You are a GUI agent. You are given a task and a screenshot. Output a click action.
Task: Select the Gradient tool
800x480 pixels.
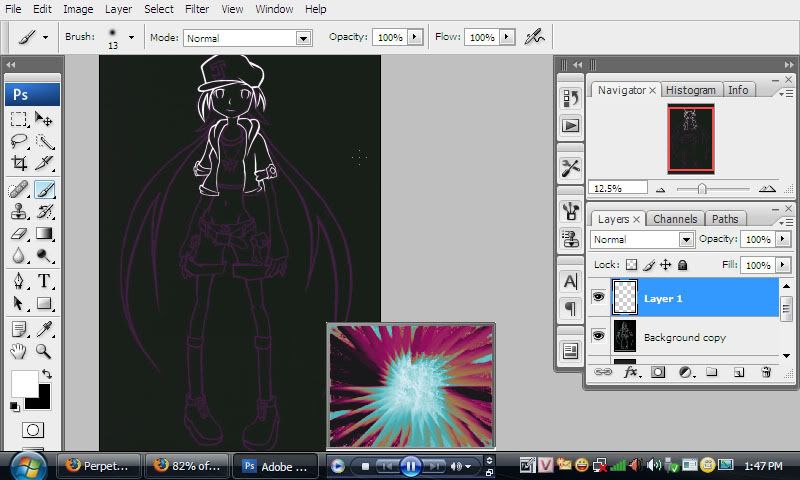point(44,234)
